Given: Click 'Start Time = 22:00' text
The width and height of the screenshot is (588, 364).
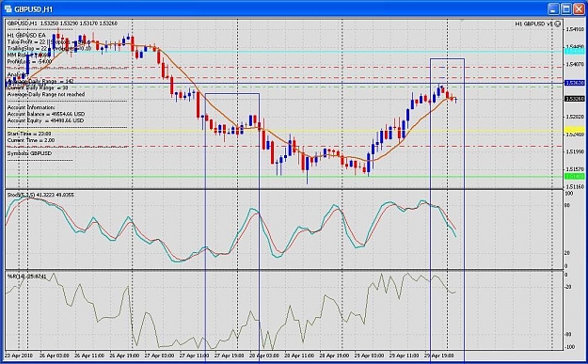Looking at the screenshot, I should [x=29, y=134].
